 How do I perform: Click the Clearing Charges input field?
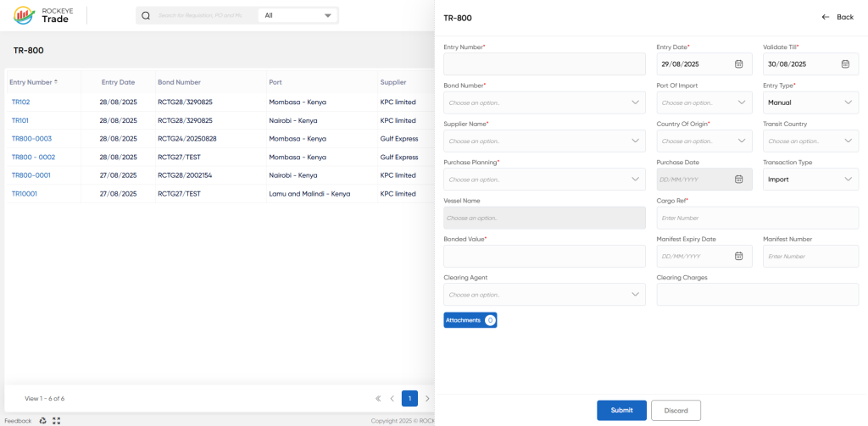[757, 295]
